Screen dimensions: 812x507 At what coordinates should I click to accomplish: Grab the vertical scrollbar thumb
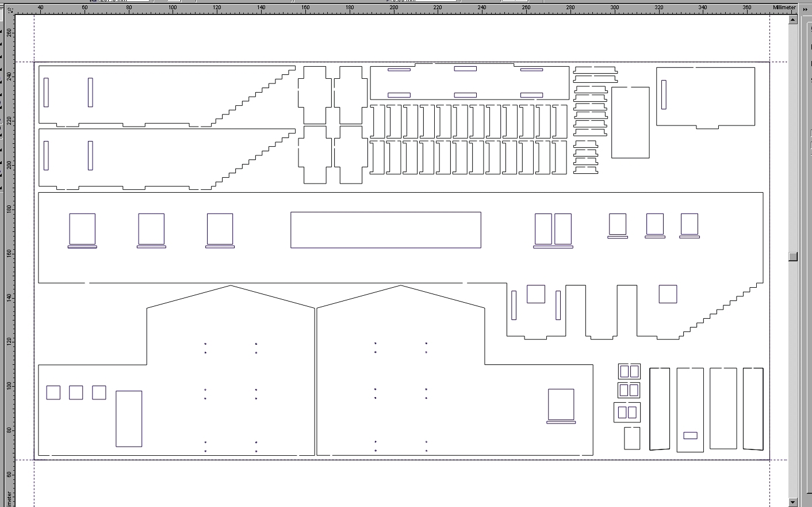coord(793,256)
